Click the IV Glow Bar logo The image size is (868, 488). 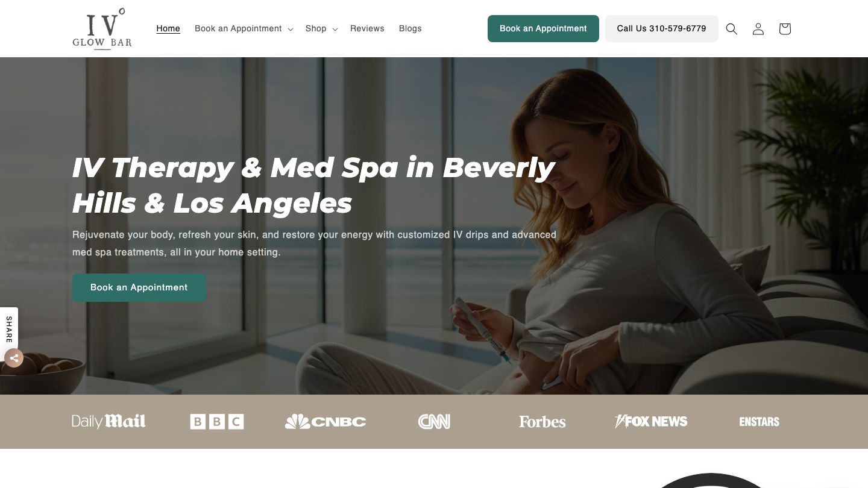click(102, 28)
